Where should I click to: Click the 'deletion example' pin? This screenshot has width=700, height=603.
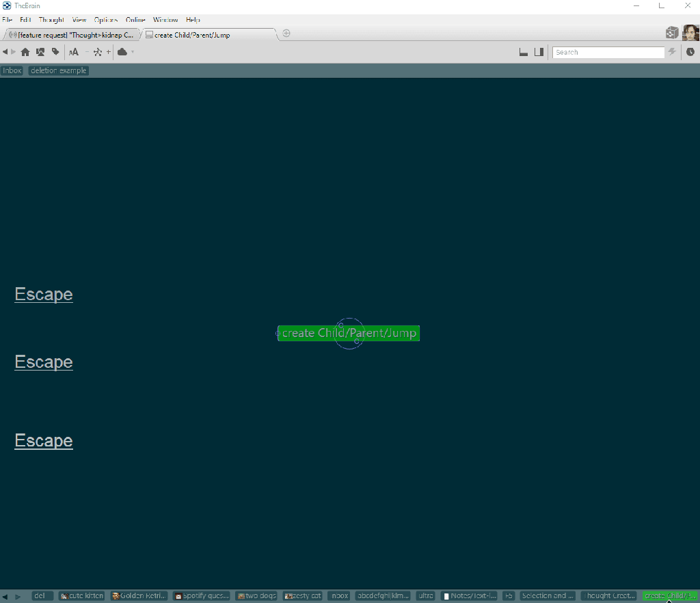click(x=58, y=70)
